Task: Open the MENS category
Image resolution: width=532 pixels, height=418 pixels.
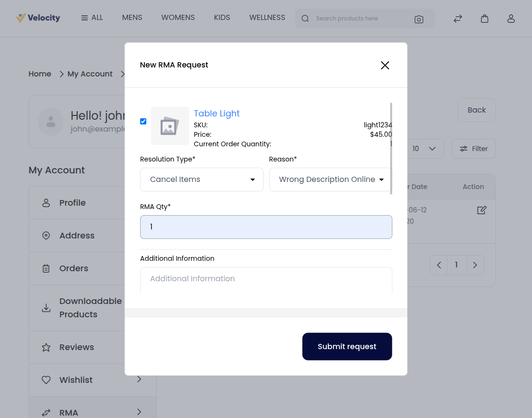Action: click(132, 18)
